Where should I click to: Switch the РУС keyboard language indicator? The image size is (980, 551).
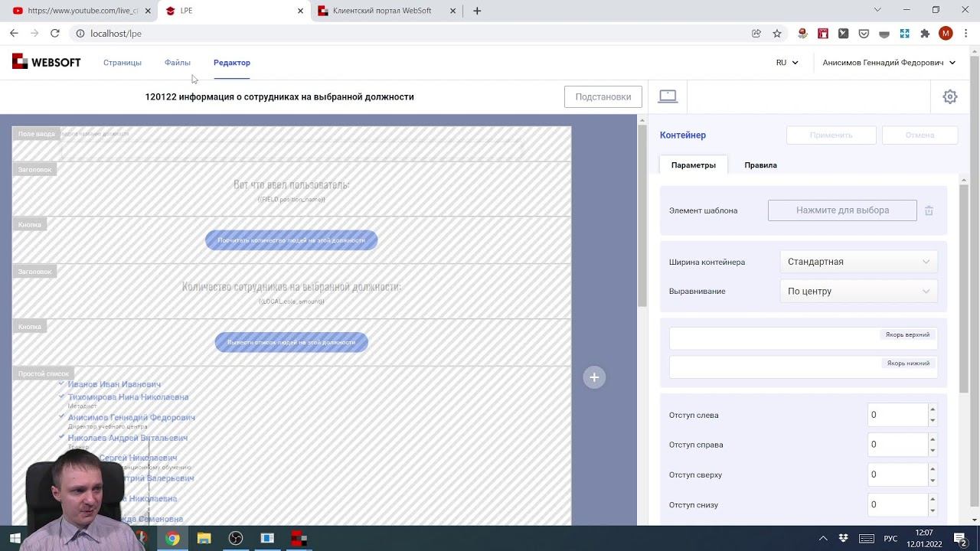point(890,539)
